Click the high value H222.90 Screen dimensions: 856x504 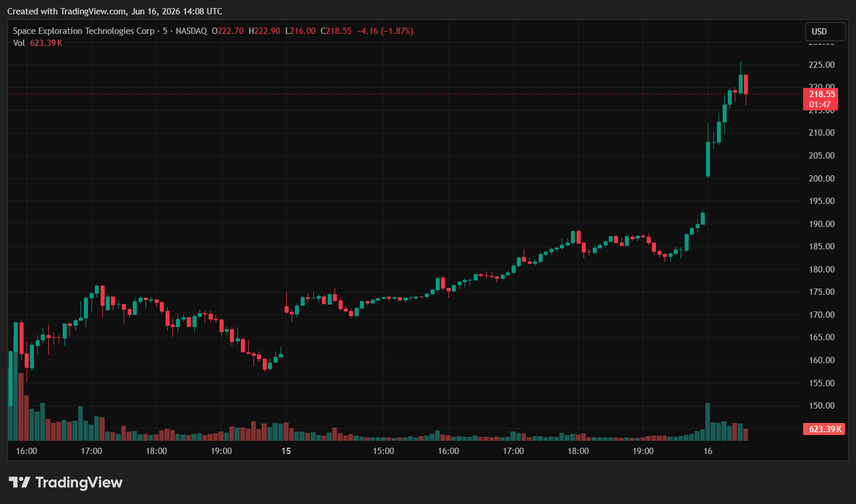coord(264,31)
